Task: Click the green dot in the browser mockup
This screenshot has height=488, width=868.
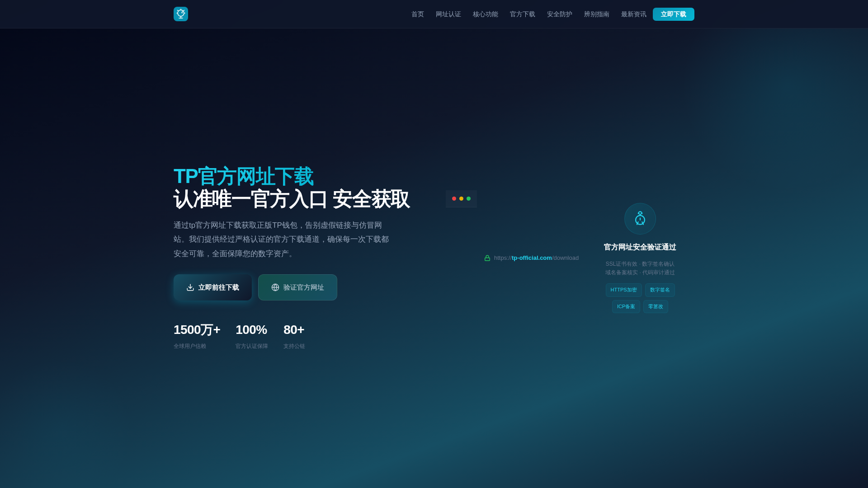Action: pos(468,199)
